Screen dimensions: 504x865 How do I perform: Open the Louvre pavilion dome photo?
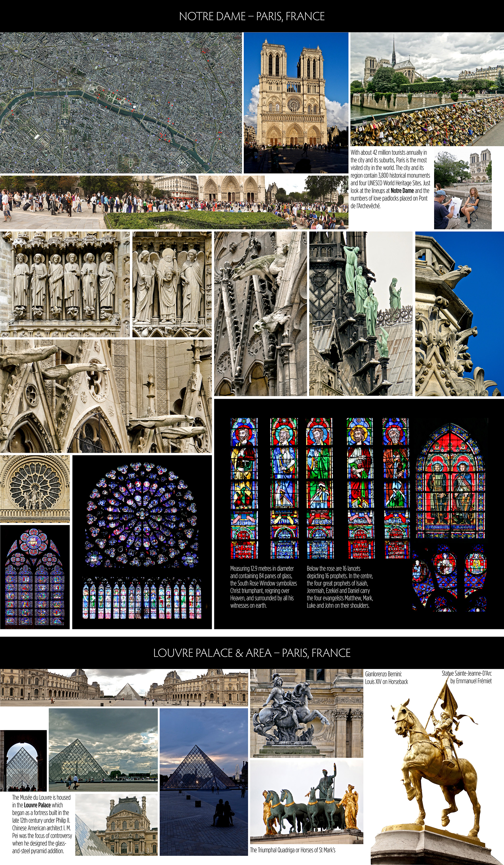[117, 825]
